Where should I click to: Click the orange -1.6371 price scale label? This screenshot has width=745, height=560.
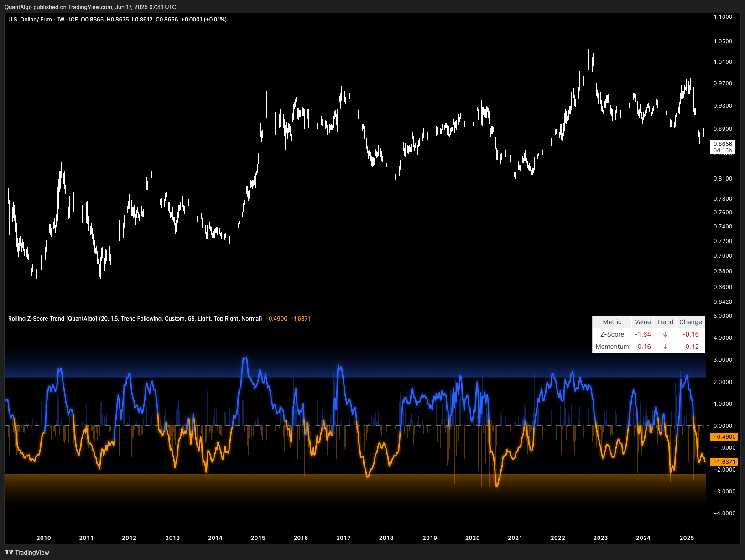pos(724,462)
